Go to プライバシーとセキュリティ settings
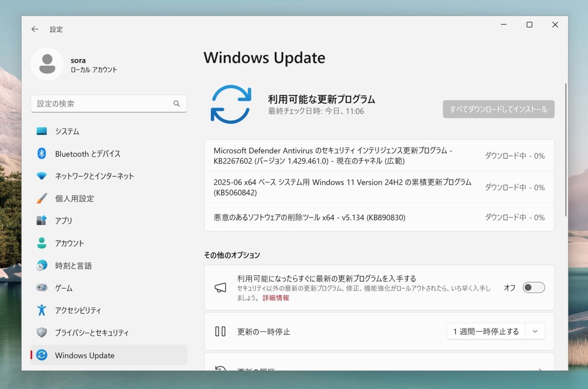588x389 pixels. point(109,333)
